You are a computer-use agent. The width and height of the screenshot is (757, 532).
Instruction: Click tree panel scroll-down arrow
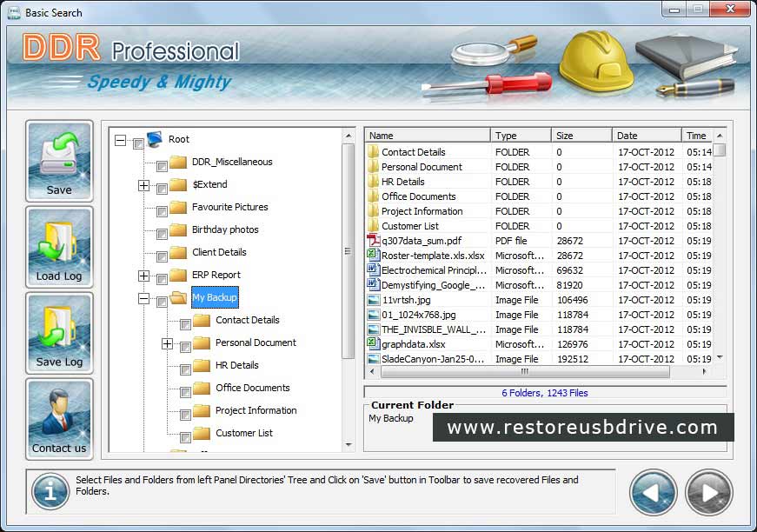[x=349, y=444]
